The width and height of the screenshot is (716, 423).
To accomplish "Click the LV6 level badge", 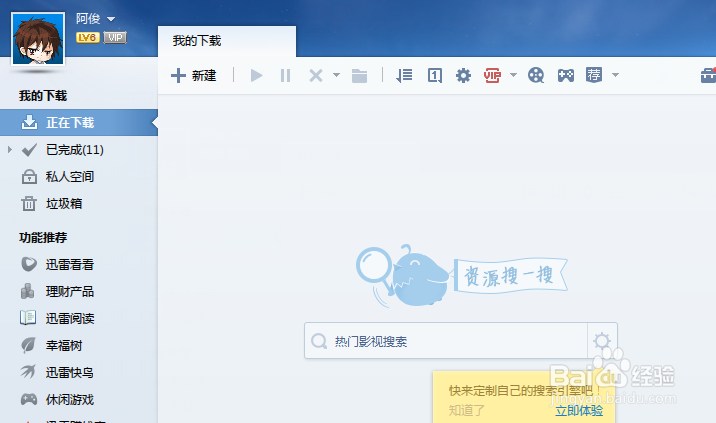I will pos(88,37).
